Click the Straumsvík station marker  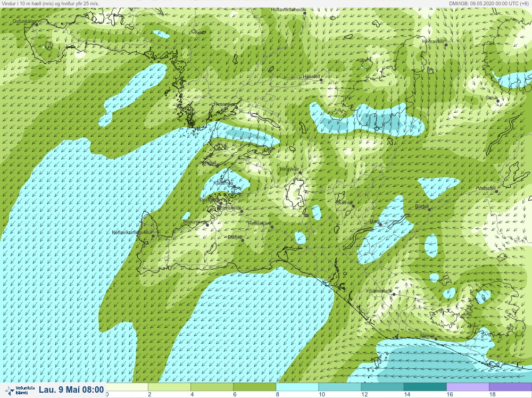207,225
